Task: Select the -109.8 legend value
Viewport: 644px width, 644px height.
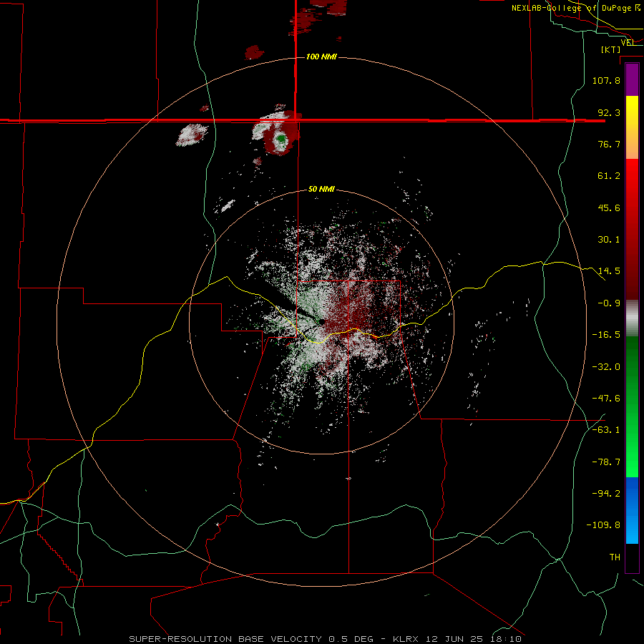Action: (x=603, y=525)
